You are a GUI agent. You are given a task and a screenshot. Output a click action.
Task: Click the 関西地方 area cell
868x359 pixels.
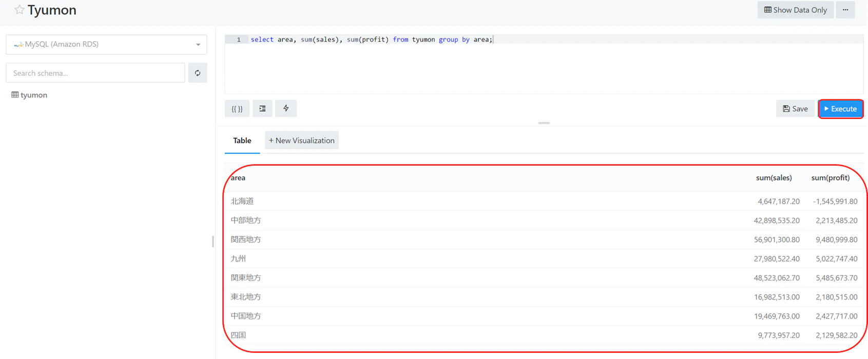click(246, 240)
